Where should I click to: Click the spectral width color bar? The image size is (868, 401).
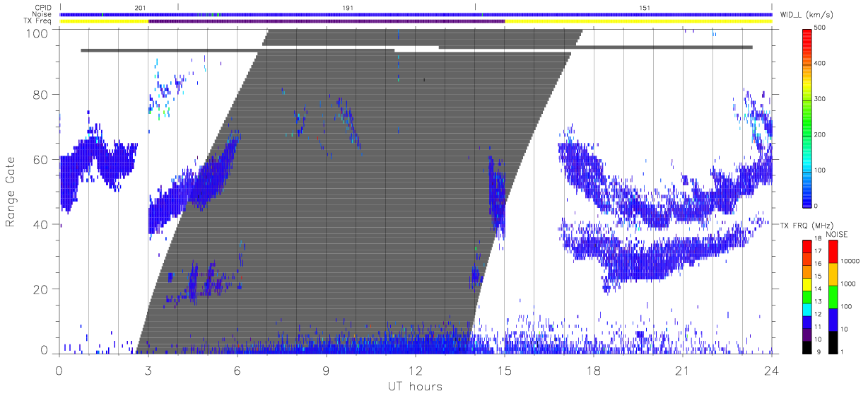click(806, 117)
